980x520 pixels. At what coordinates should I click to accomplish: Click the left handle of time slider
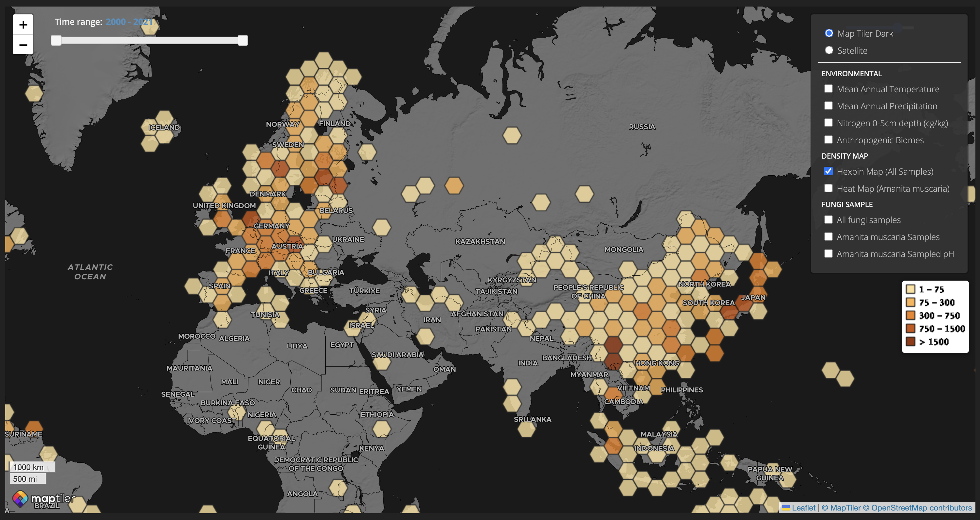pos(56,40)
